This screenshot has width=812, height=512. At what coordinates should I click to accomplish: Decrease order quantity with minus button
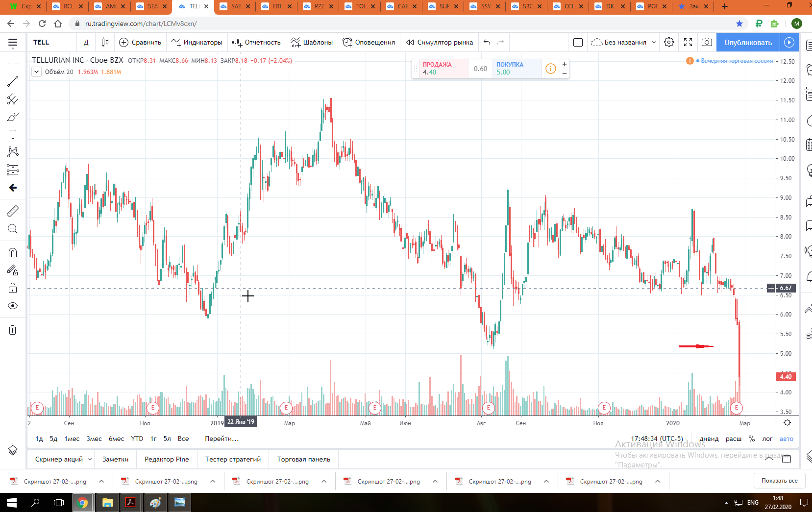pos(565,73)
